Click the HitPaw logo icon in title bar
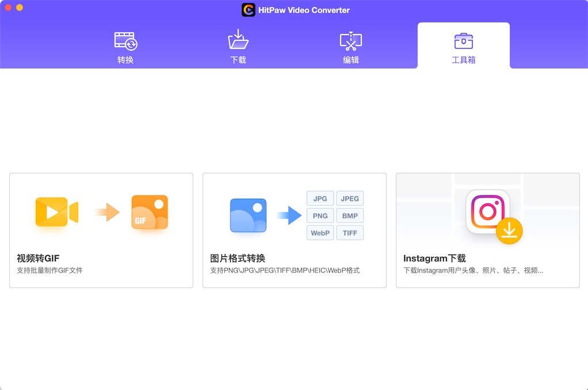The width and height of the screenshot is (588, 390). click(x=248, y=10)
